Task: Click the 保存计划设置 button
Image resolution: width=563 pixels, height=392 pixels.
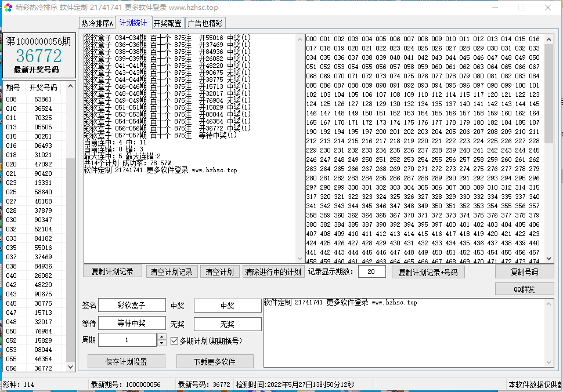Action: [x=127, y=361]
